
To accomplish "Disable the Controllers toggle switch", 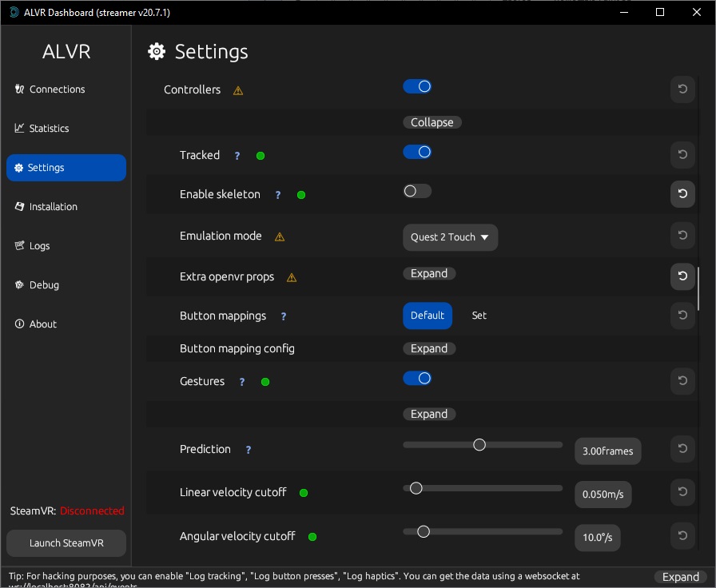I will tap(417, 86).
